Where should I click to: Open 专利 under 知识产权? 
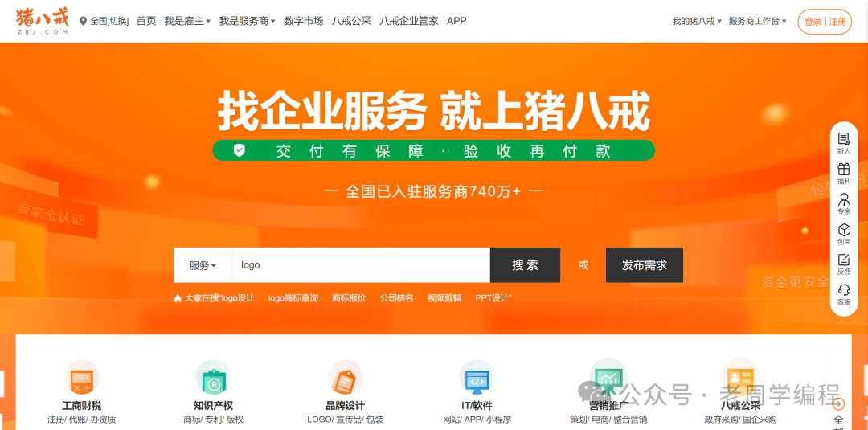214,420
